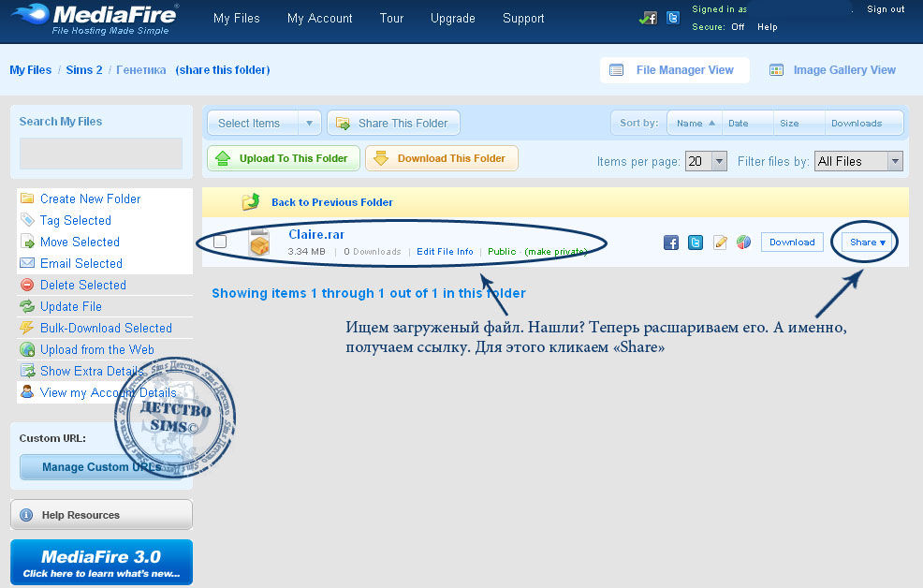Image resolution: width=923 pixels, height=588 pixels.
Task: Open the Claire.rar file link
Action: pyautogui.click(x=316, y=234)
